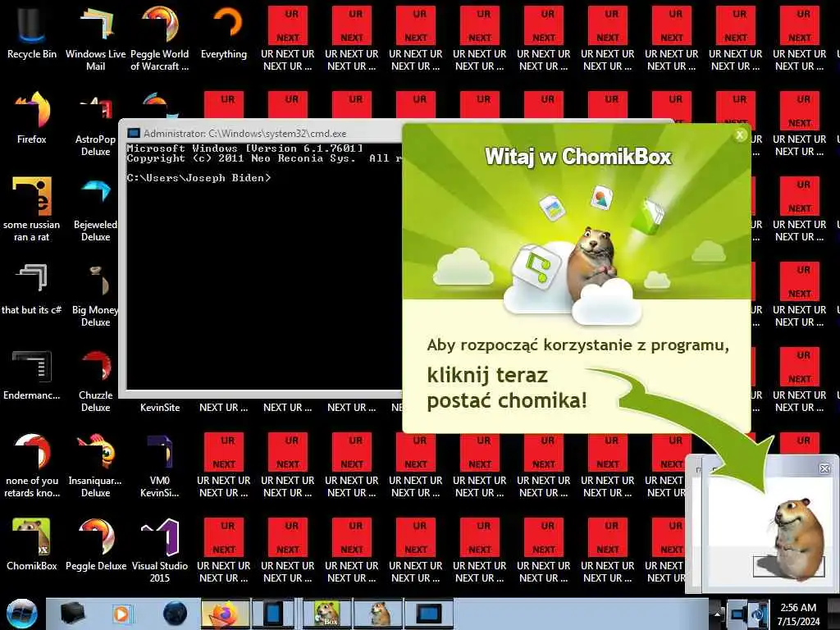Open the clock showing 2:56 AM
The width and height of the screenshot is (840, 630).
798,614
